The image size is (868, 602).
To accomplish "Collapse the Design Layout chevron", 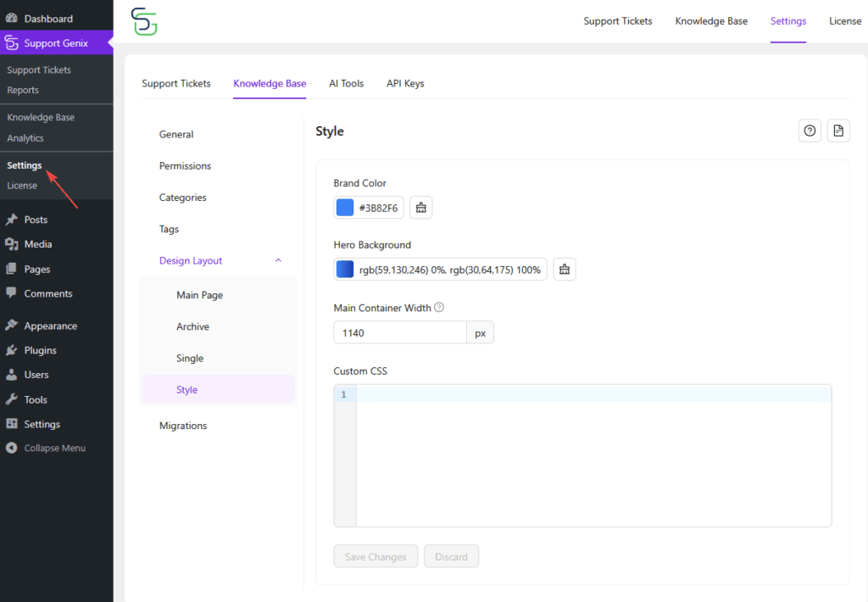I will (278, 260).
